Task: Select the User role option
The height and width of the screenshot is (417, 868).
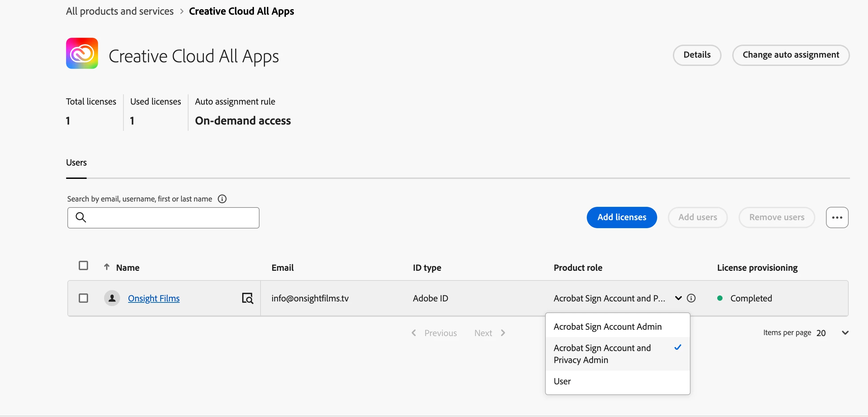Action: tap(562, 381)
